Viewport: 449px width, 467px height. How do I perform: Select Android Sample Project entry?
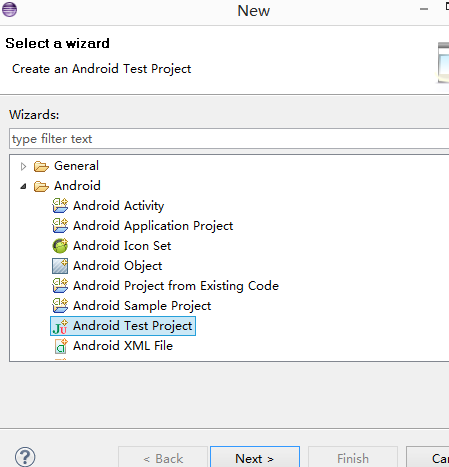pyautogui.click(x=142, y=306)
